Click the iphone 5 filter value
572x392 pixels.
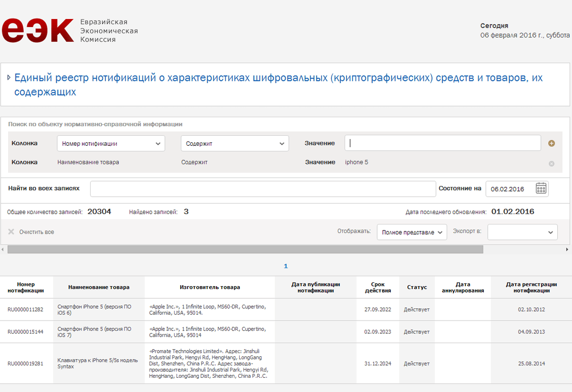[x=357, y=162]
